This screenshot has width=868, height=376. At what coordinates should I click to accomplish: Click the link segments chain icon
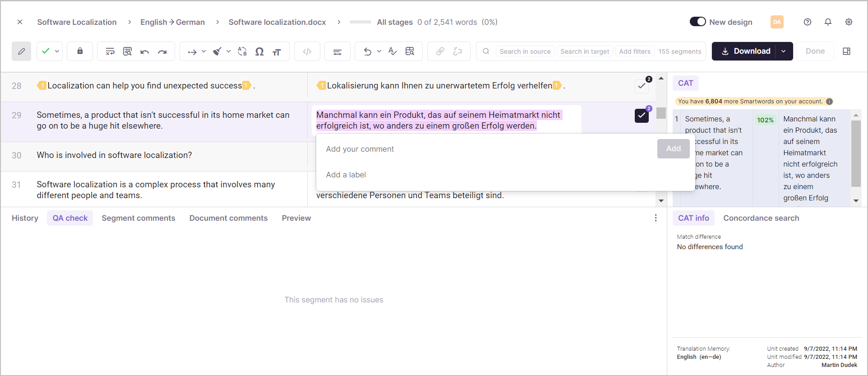point(440,51)
